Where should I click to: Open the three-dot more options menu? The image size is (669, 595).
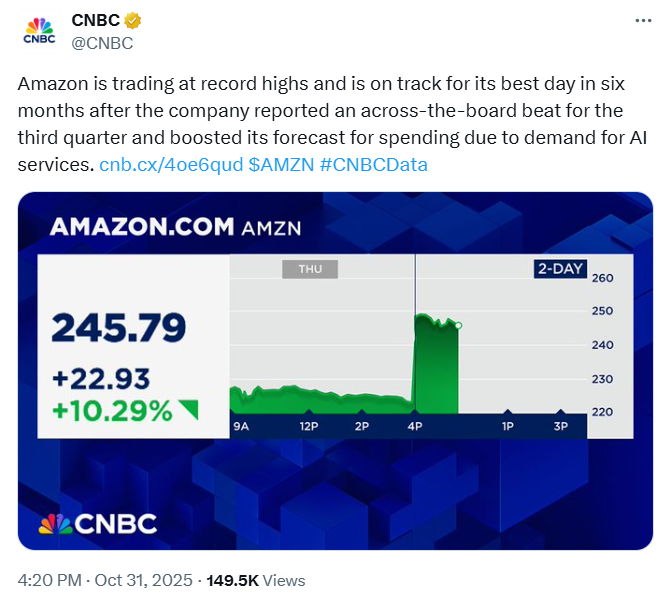pyautogui.click(x=642, y=21)
